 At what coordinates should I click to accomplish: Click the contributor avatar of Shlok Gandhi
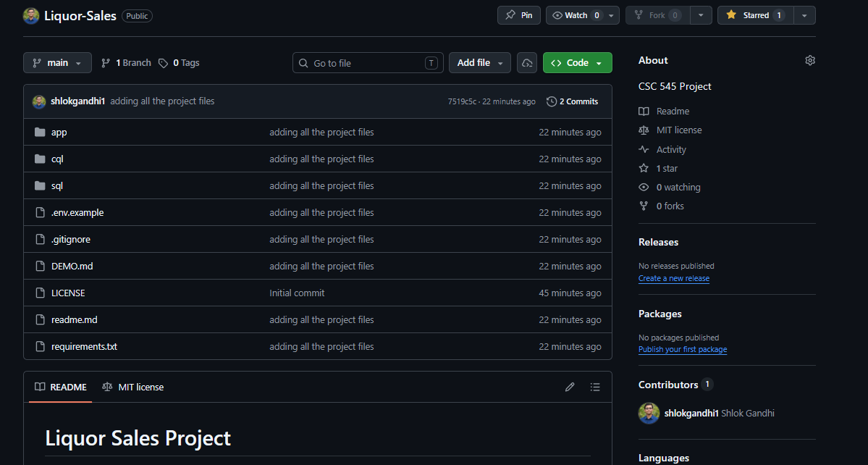point(649,414)
